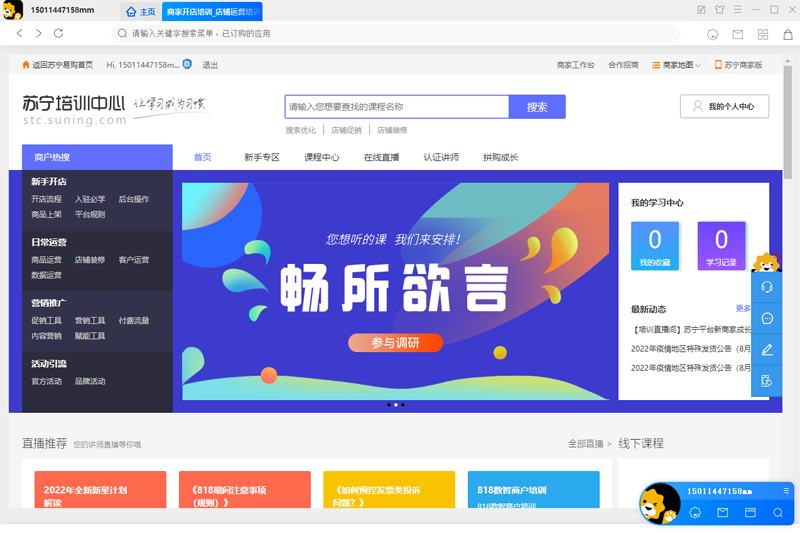Open 品牌活动 under 活动引流

click(90, 381)
